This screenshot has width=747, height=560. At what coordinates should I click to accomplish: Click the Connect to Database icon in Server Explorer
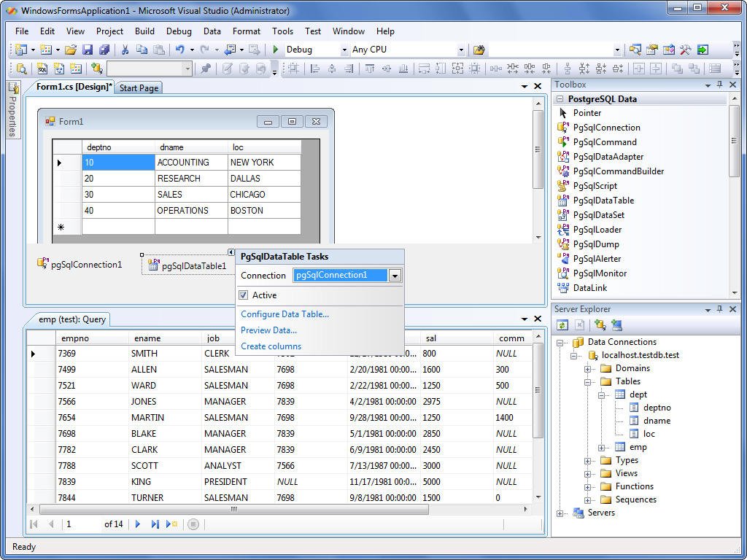(x=599, y=324)
